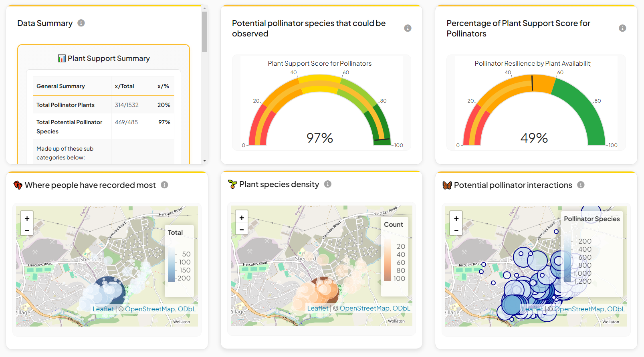Click the Total Pollinator Plants table row
Viewport: 644px width, 357px height.
[103, 105]
